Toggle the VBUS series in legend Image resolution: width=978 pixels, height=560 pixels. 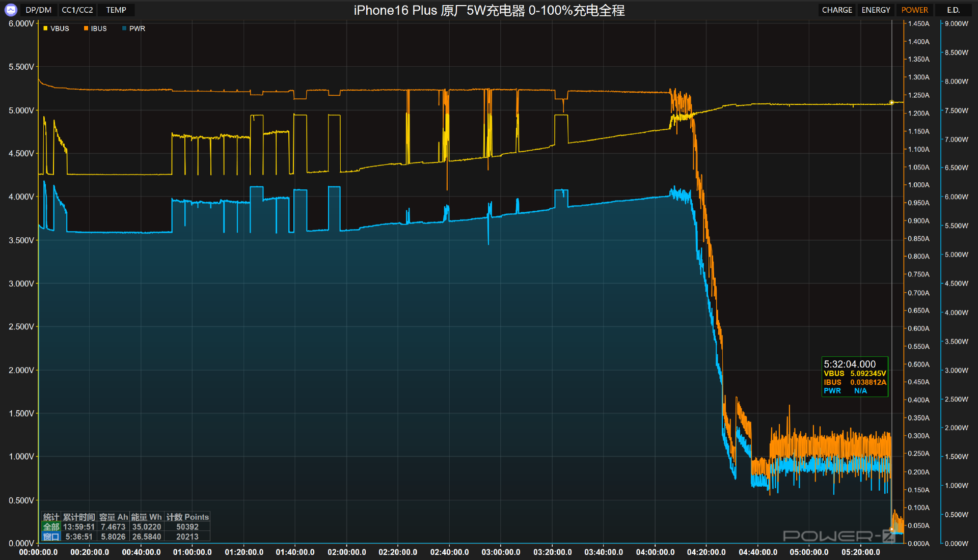tap(56, 29)
